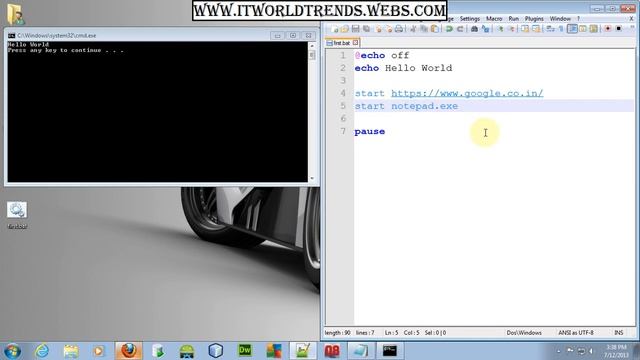
Task: Click the 'pause' command on line 7
Action: [370, 131]
